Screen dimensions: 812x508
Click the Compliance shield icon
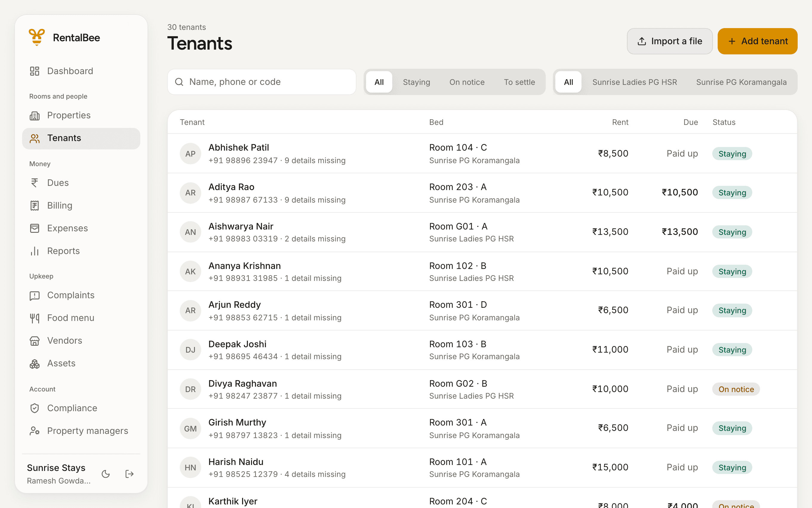[35, 408]
